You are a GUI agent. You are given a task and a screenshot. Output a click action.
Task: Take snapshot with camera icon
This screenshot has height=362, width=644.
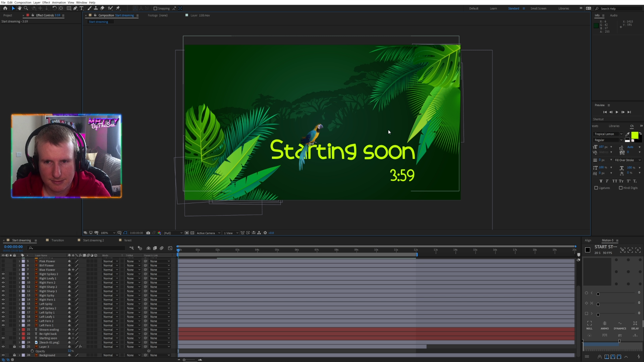click(148, 233)
